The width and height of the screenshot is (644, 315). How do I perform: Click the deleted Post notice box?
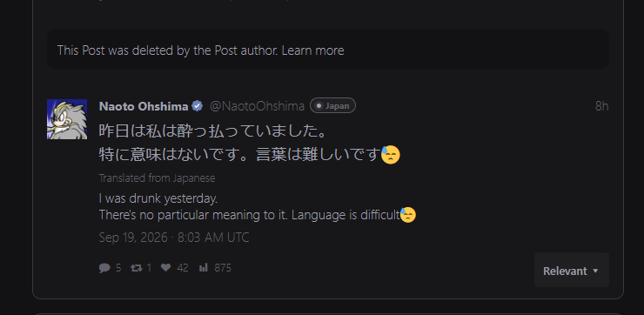(x=328, y=49)
